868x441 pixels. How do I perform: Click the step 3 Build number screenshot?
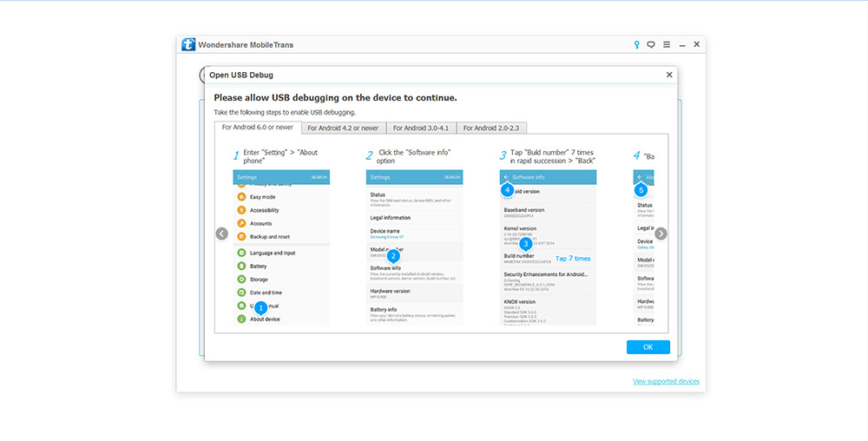point(548,247)
